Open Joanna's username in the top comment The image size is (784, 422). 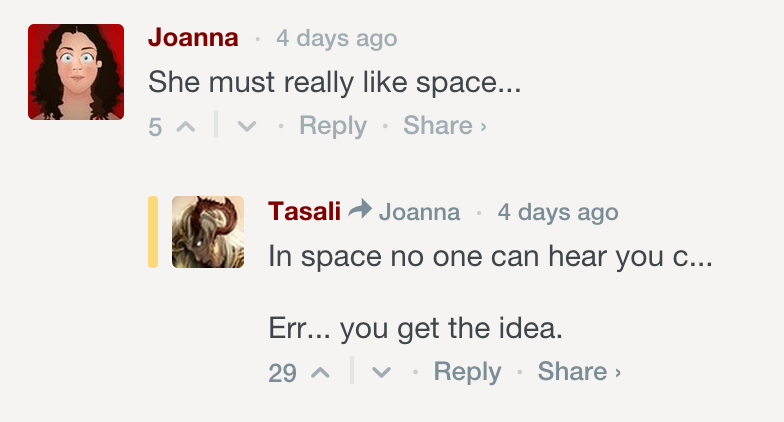click(x=193, y=38)
